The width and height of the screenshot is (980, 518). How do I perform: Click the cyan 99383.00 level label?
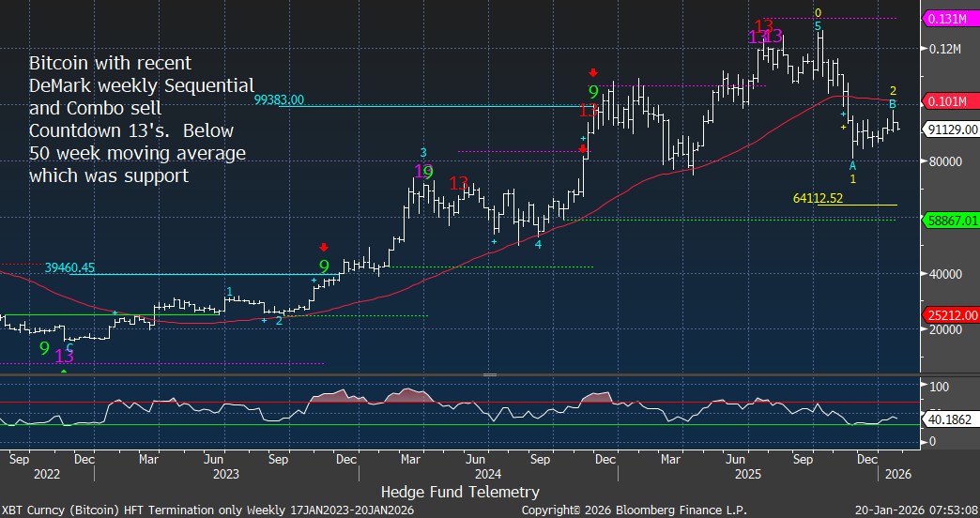pyautogui.click(x=279, y=99)
